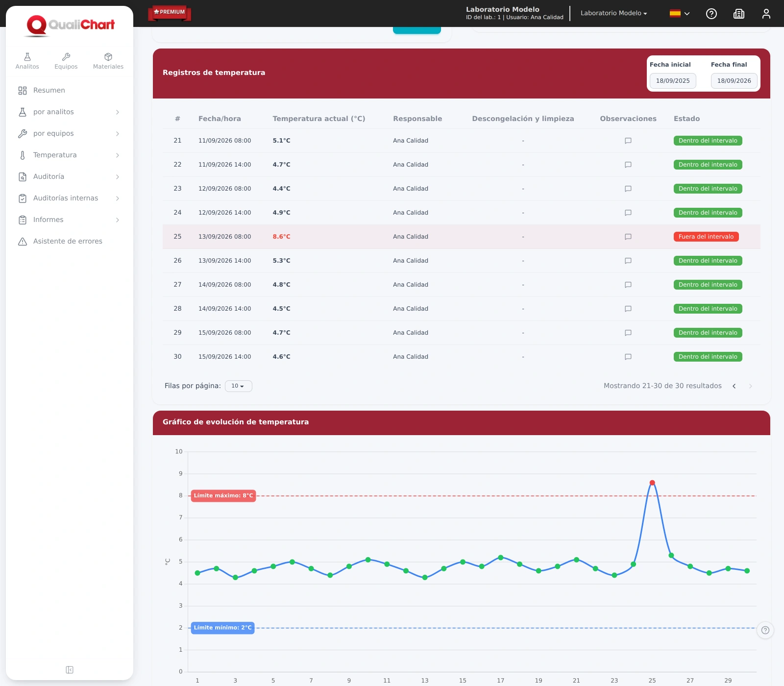Expand the Auditoría menu

[69, 176]
